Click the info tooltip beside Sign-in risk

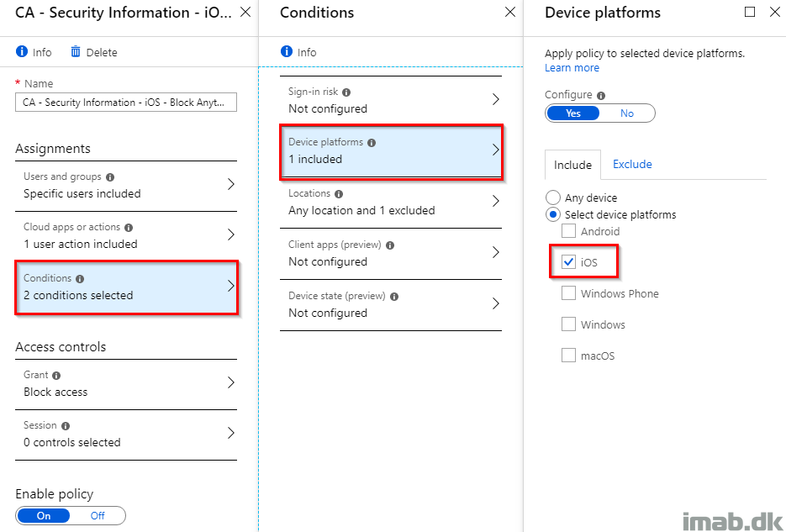(346, 92)
